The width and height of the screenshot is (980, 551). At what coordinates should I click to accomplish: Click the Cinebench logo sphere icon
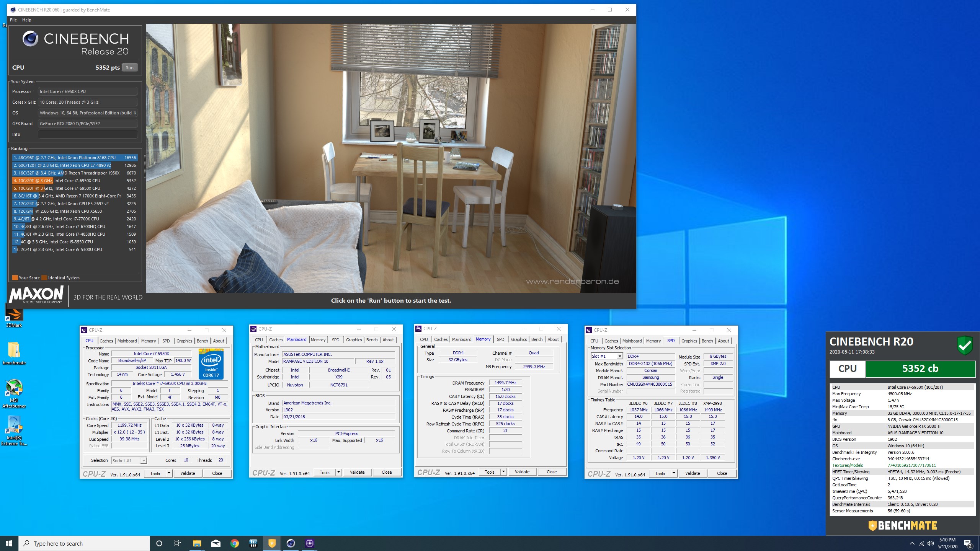pyautogui.click(x=30, y=39)
